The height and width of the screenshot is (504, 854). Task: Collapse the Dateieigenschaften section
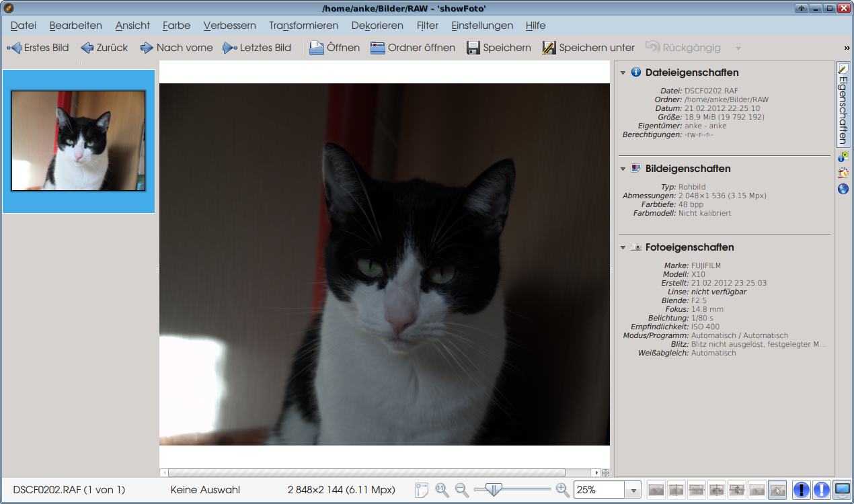[623, 73]
